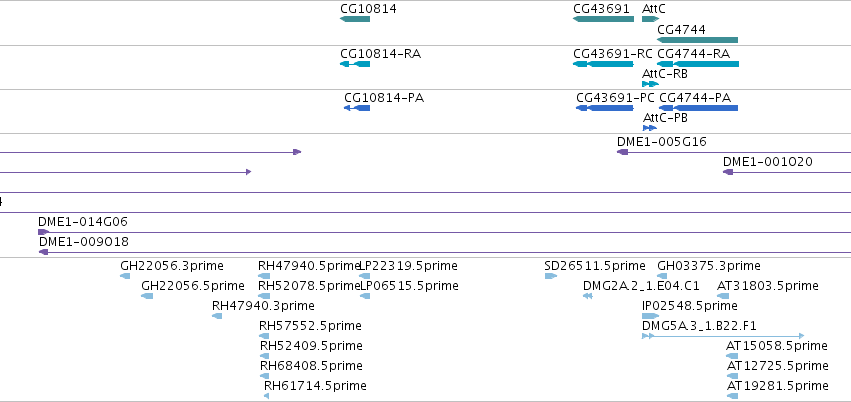Screen dimensions: 851x402
Task: Select the GH22056.3prime EST glyph
Action: pyautogui.click(x=125, y=276)
